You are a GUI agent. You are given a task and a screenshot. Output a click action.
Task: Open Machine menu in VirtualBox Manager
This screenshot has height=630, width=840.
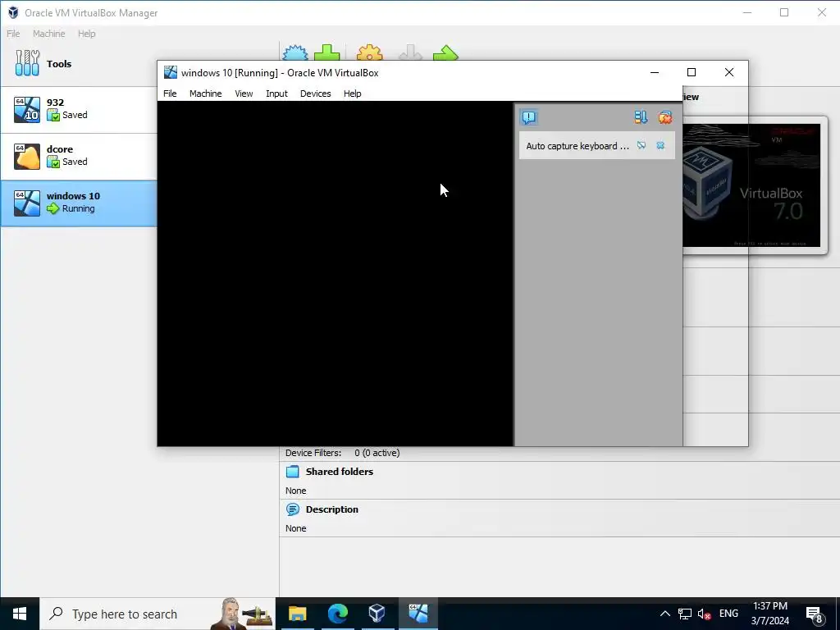tap(48, 33)
